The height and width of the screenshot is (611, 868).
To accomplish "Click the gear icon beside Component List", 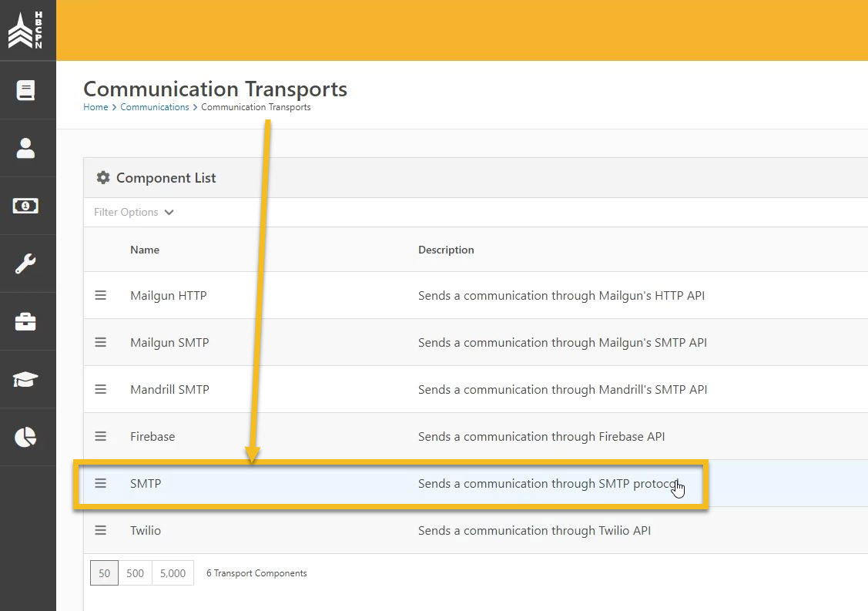I will coord(103,178).
